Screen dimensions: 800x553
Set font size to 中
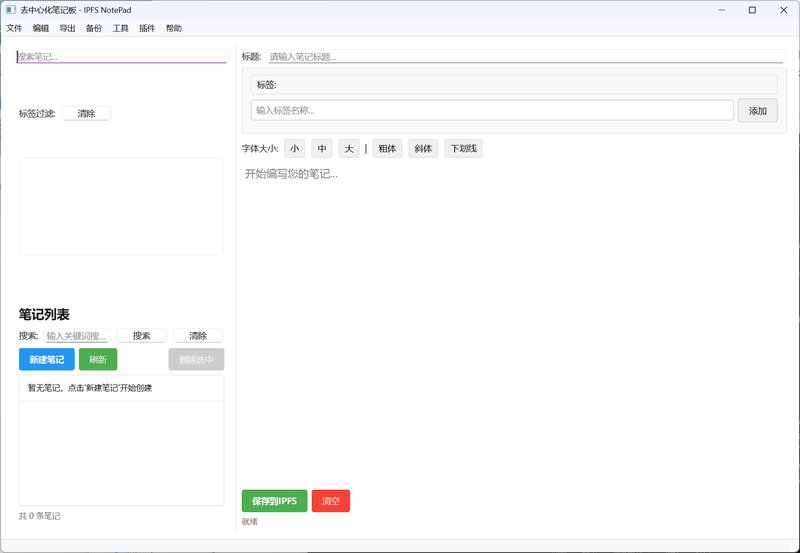[x=322, y=148]
